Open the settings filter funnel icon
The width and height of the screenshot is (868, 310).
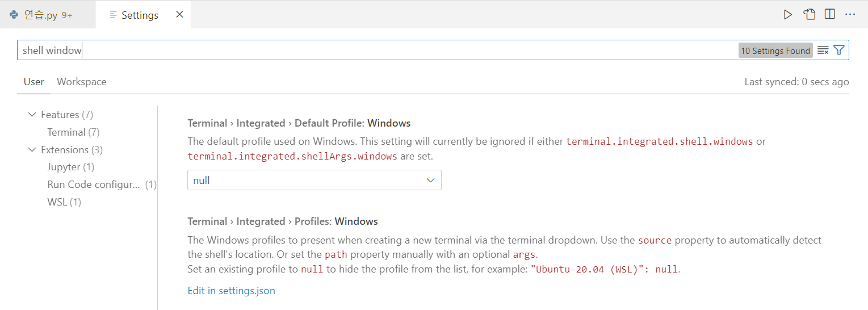[x=839, y=51]
